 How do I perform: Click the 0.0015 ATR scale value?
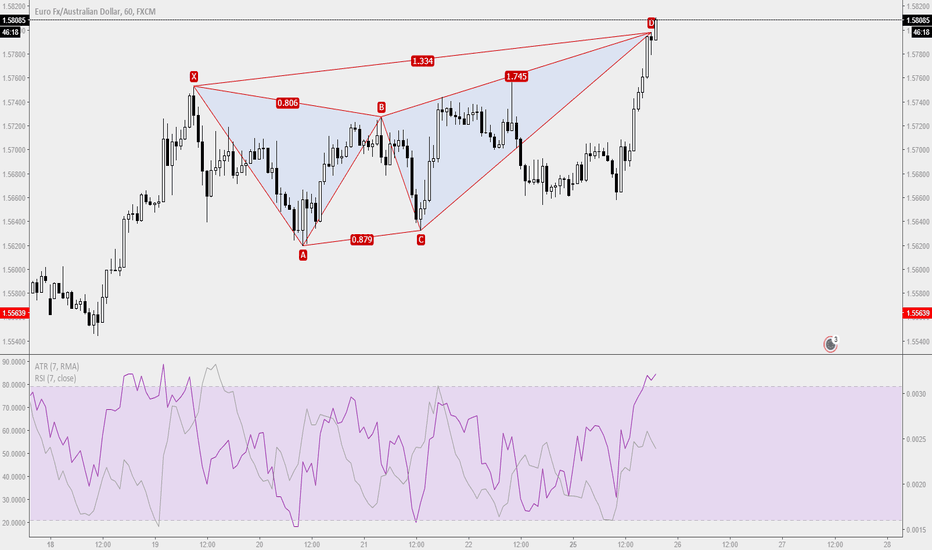[x=916, y=529]
